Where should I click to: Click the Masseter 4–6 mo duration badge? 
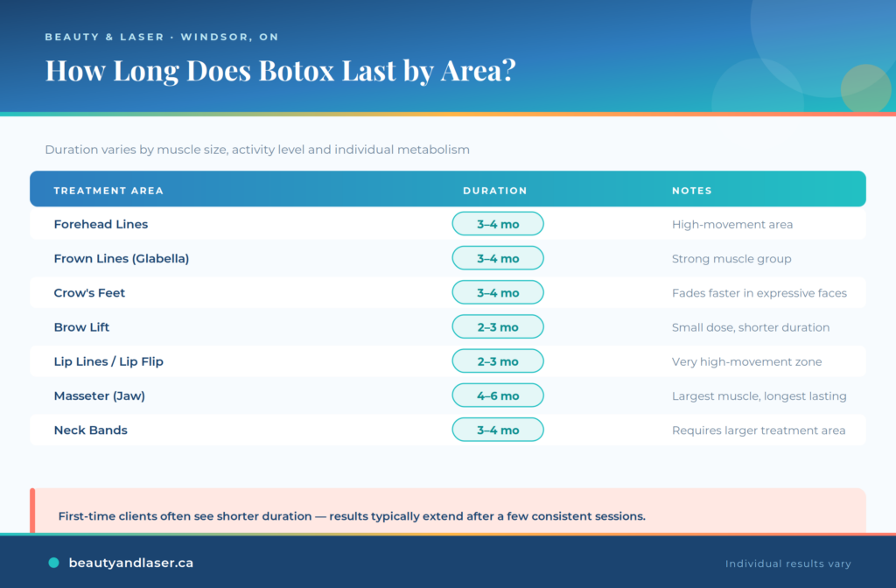[498, 395]
